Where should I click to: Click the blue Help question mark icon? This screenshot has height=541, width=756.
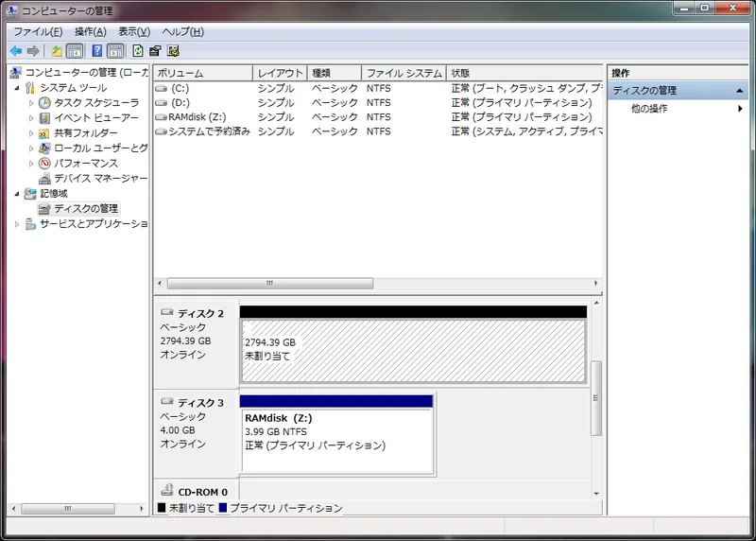(x=97, y=51)
